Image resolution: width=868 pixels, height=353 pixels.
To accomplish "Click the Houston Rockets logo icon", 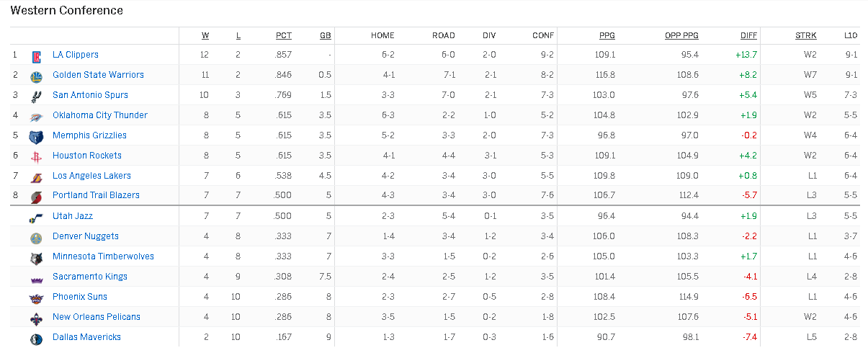I will coord(37,156).
